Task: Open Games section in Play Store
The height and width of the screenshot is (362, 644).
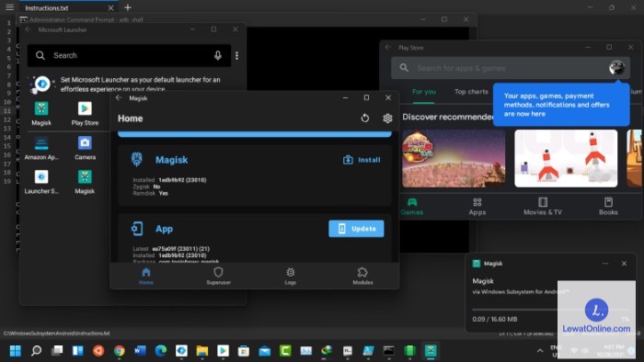Action: point(411,206)
